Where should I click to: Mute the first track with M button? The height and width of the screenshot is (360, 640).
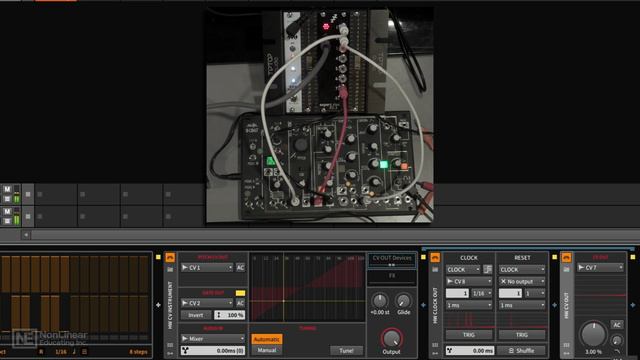point(7,189)
